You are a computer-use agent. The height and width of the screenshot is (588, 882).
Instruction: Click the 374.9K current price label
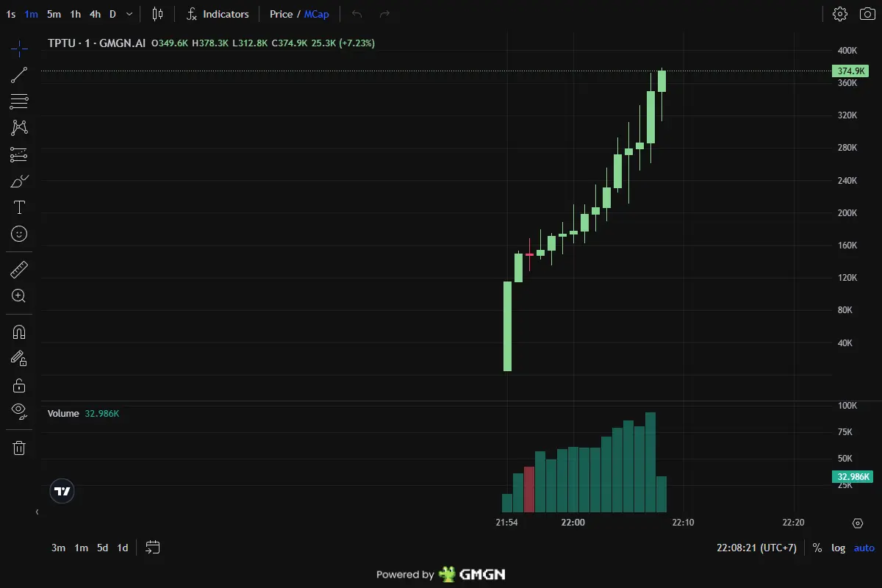point(851,71)
